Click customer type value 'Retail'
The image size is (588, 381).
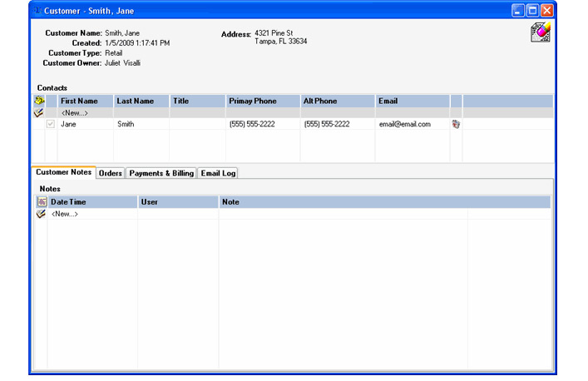[x=114, y=53]
